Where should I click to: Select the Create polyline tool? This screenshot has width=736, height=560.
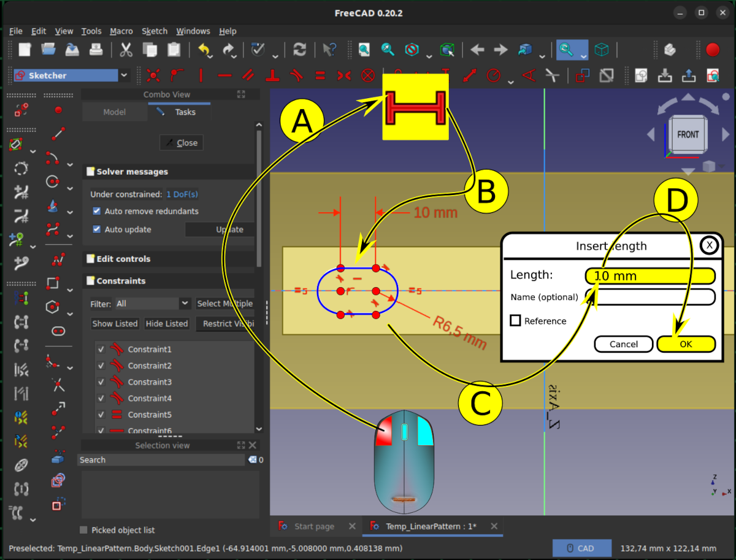pos(58,260)
